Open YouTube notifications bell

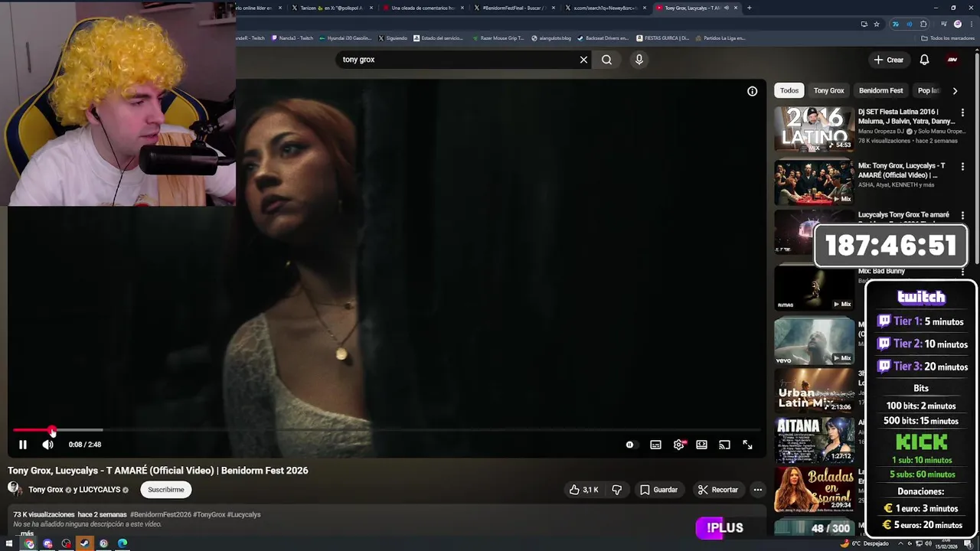(x=924, y=60)
